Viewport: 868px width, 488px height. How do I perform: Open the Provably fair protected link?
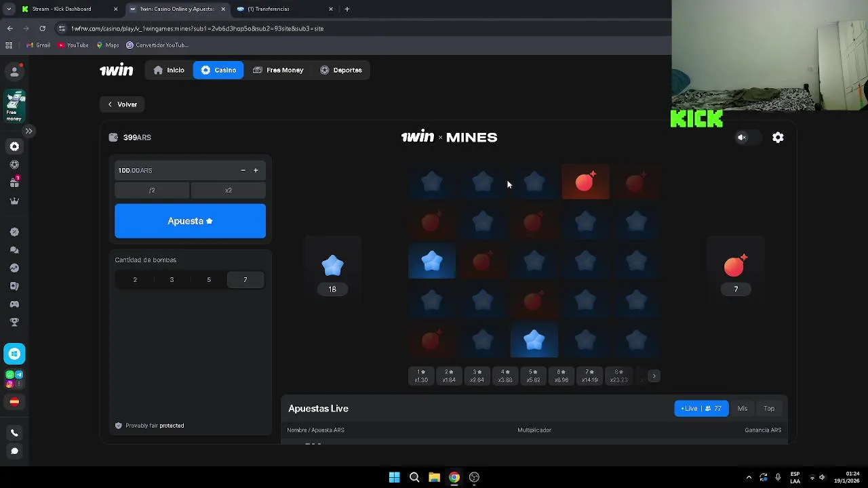click(149, 426)
